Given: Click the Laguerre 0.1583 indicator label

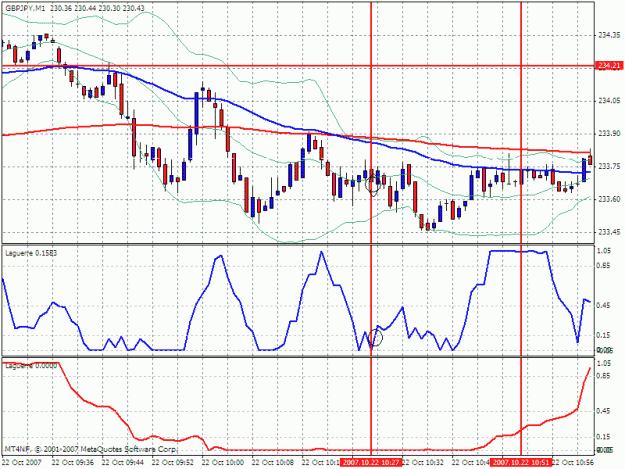Looking at the screenshot, I should coord(31,253).
